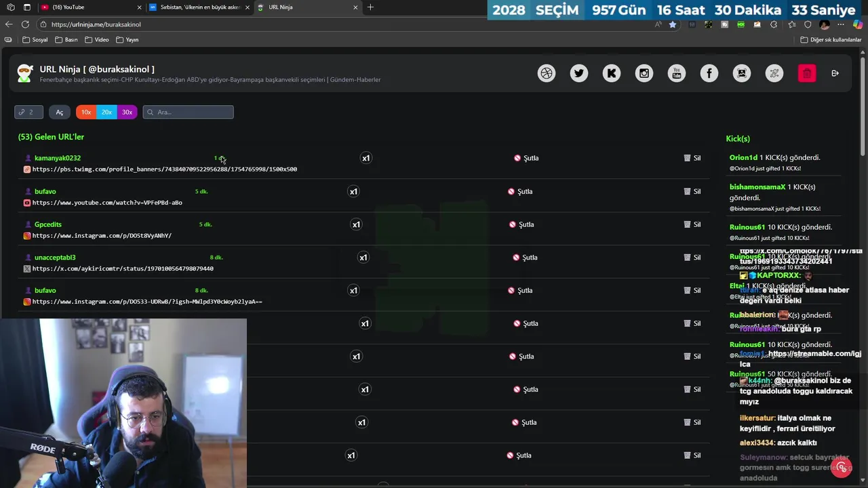
Task: Open the Instagram icon in header
Action: 644,73
